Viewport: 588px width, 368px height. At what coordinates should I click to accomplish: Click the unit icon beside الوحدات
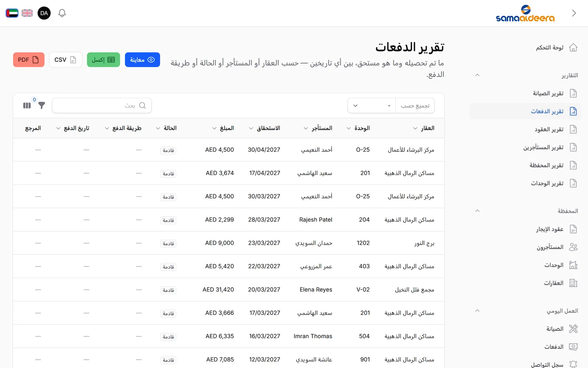coord(573,265)
